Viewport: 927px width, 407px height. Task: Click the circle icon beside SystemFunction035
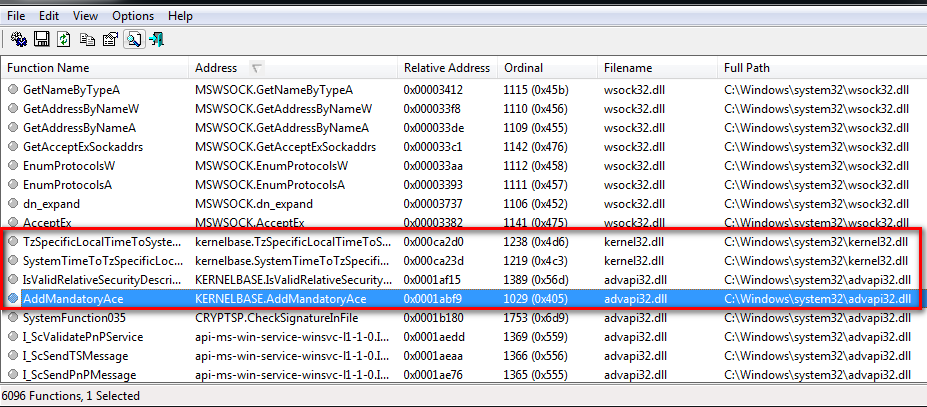(x=13, y=318)
